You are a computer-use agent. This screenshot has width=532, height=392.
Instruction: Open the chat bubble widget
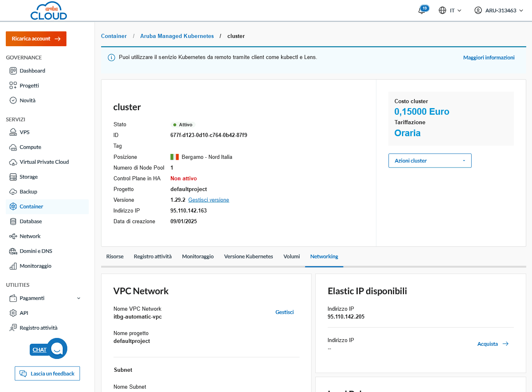pos(57,349)
